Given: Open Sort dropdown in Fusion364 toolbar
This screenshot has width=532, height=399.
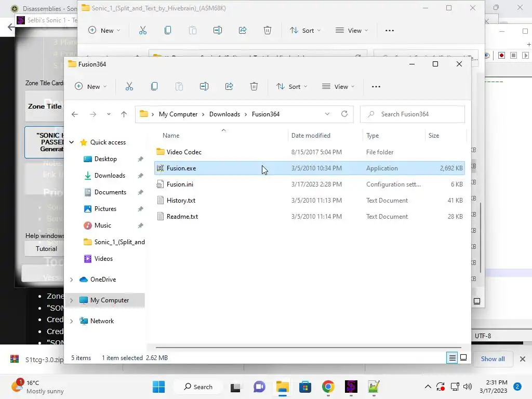Looking at the screenshot, I should point(291,87).
